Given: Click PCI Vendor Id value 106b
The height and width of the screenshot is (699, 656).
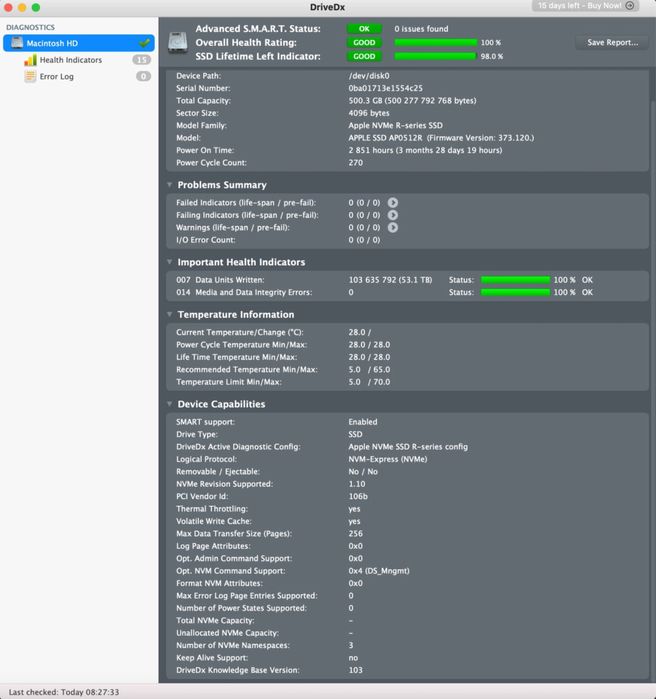Looking at the screenshot, I should [x=358, y=496].
